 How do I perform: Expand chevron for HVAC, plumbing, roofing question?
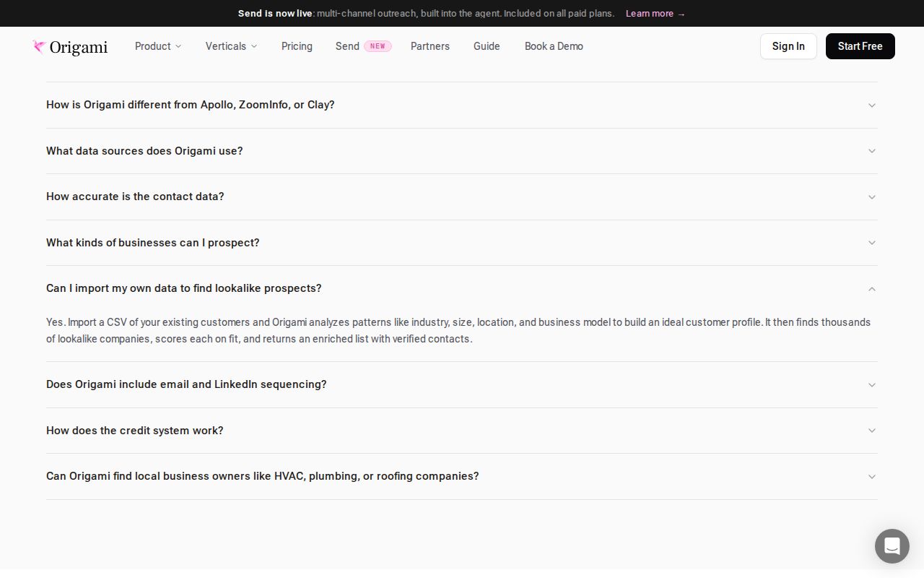(x=872, y=477)
